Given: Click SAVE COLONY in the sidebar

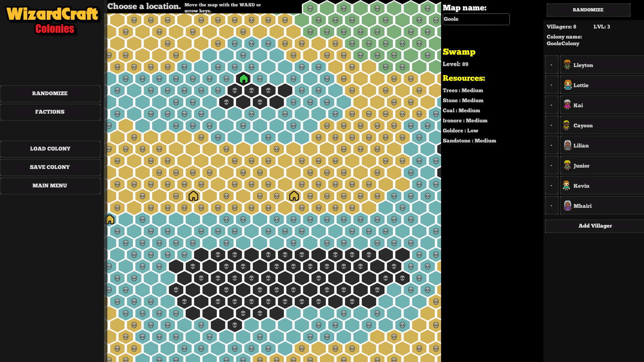Looking at the screenshot, I should [50, 167].
